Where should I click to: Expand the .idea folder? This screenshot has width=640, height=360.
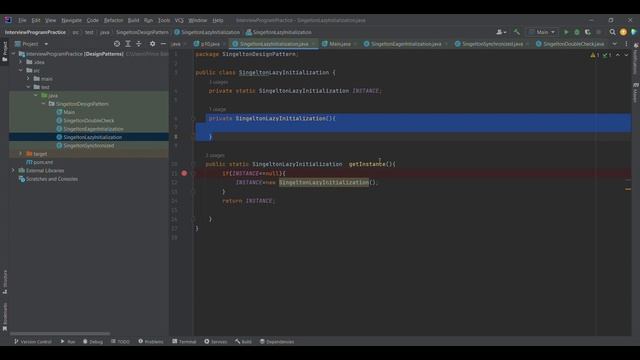click(21, 62)
